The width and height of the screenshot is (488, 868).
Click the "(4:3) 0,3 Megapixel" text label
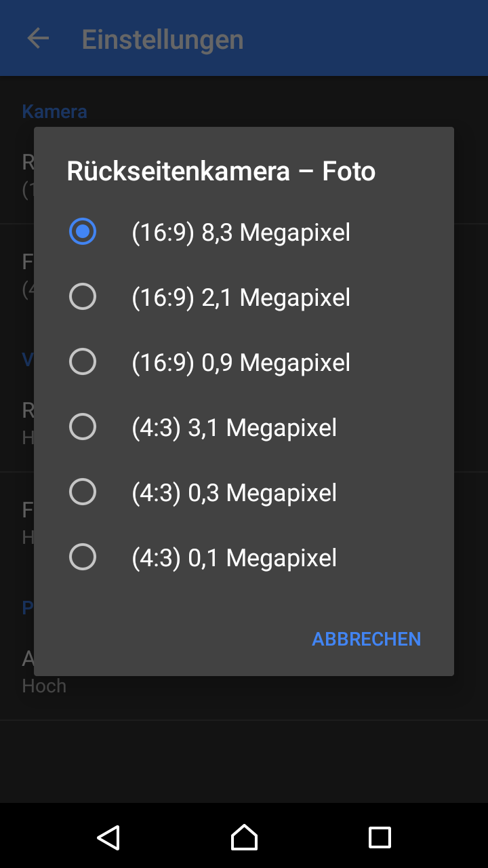pos(235,493)
